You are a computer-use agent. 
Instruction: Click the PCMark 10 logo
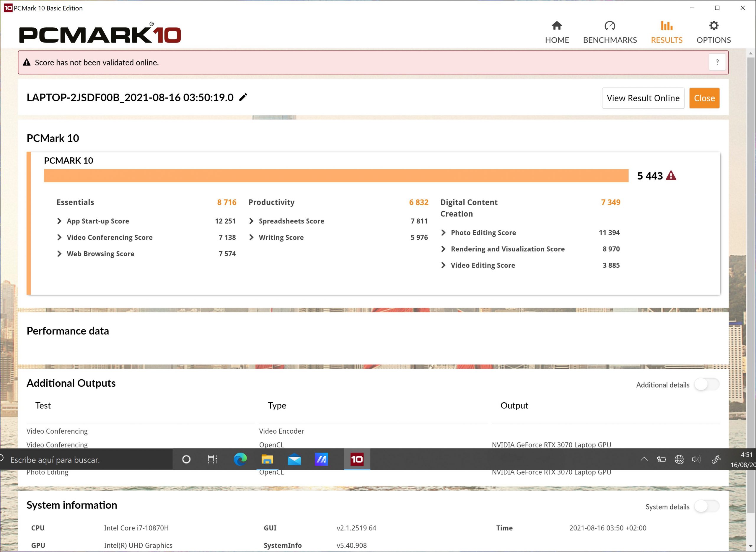pos(100,33)
